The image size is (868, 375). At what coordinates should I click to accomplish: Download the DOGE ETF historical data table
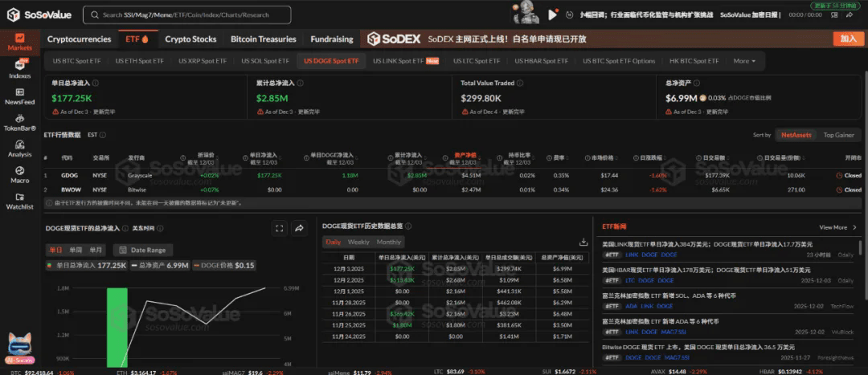583,242
